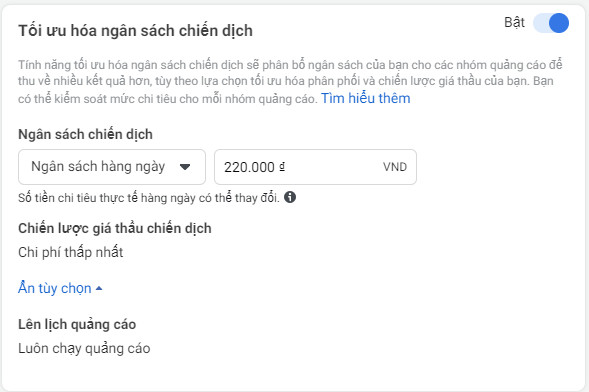The width and height of the screenshot is (589, 392).
Task: Click the Tối ưu hóa ngân sách chiến dịch heading
Action: pos(135,31)
